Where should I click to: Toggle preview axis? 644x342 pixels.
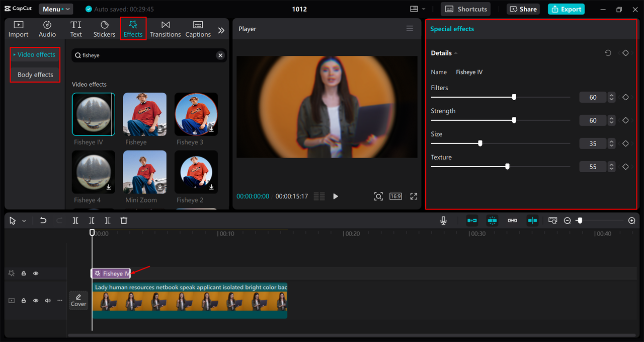click(x=532, y=221)
